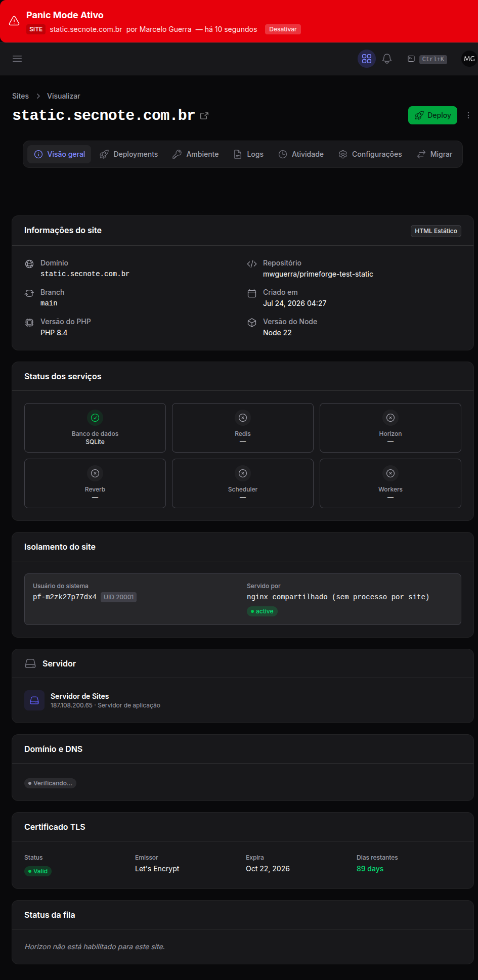The width and height of the screenshot is (478, 980).
Task: Click the Servidor de Sites server icon
Action: (x=34, y=700)
